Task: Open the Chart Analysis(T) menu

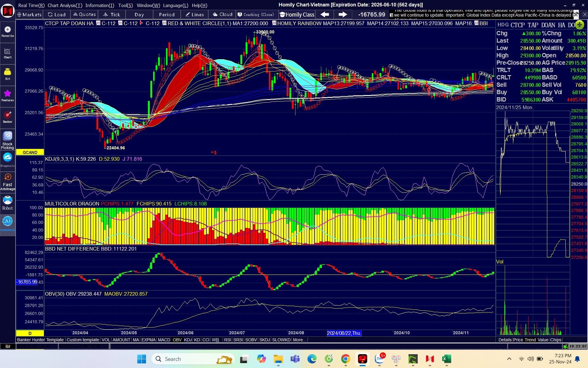Action: coord(65,5)
